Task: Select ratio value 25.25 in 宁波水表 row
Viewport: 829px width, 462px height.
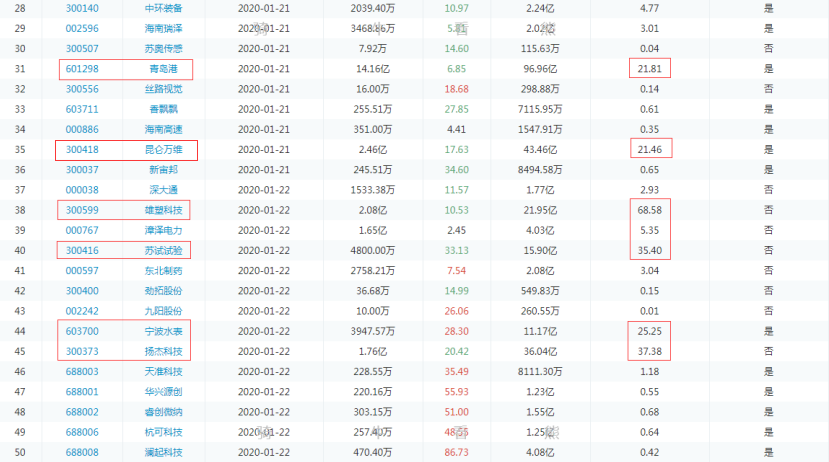Action: point(649,331)
